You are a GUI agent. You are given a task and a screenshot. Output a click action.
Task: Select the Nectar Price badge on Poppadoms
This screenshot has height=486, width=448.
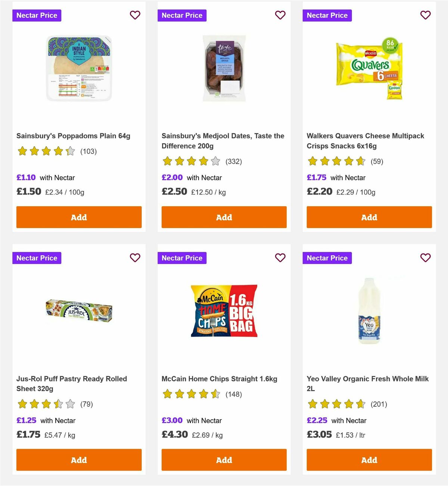point(37,15)
